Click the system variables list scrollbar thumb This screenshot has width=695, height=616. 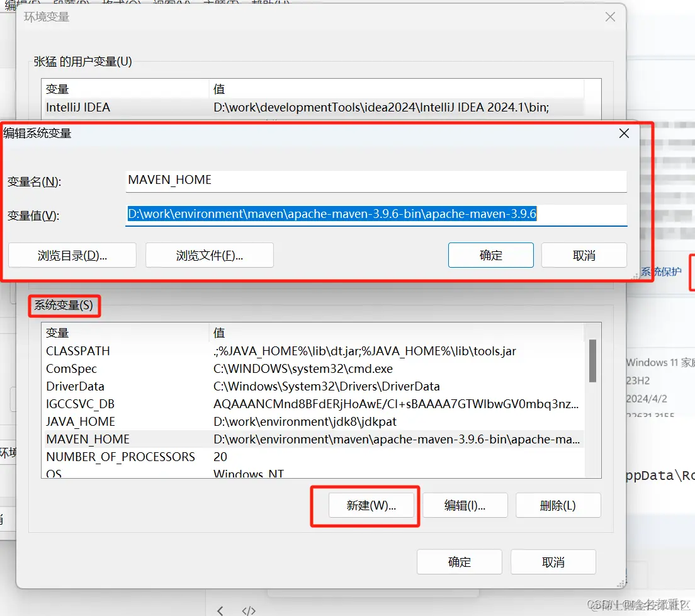pyautogui.click(x=592, y=360)
